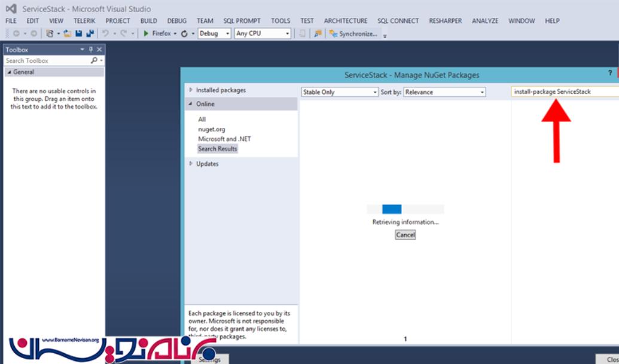Click the NuGet search box with install-package text

click(565, 91)
